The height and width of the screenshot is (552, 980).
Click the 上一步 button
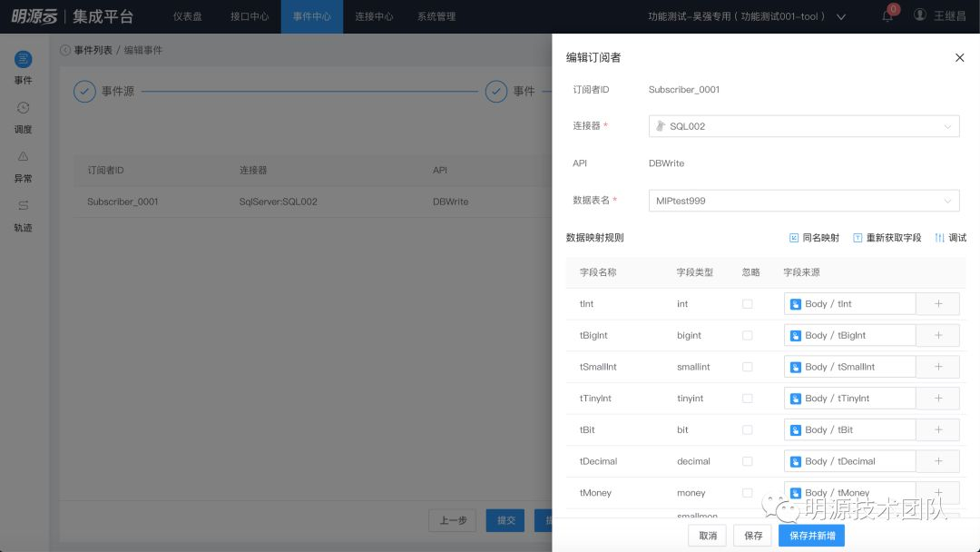click(x=453, y=520)
